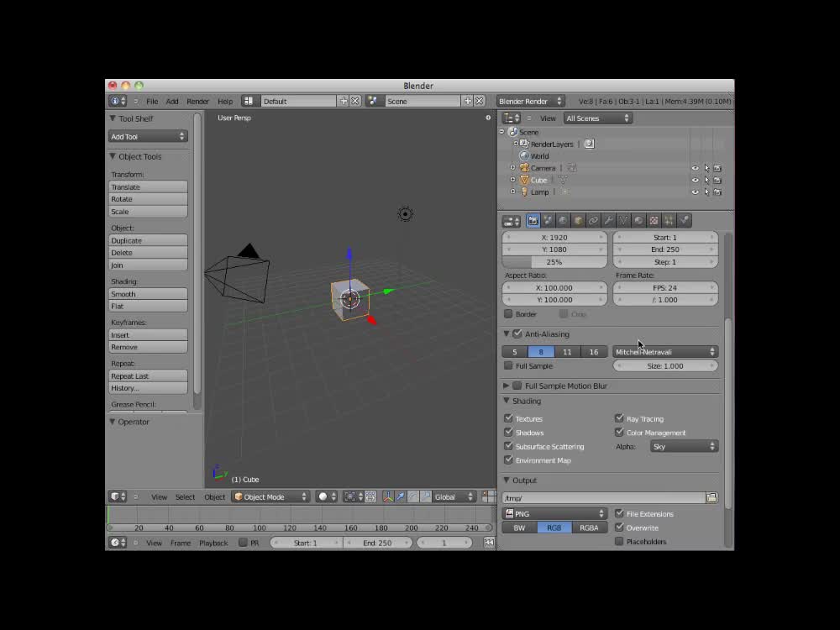Open the Render properties panel

pyautogui.click(x=533, y=220)
